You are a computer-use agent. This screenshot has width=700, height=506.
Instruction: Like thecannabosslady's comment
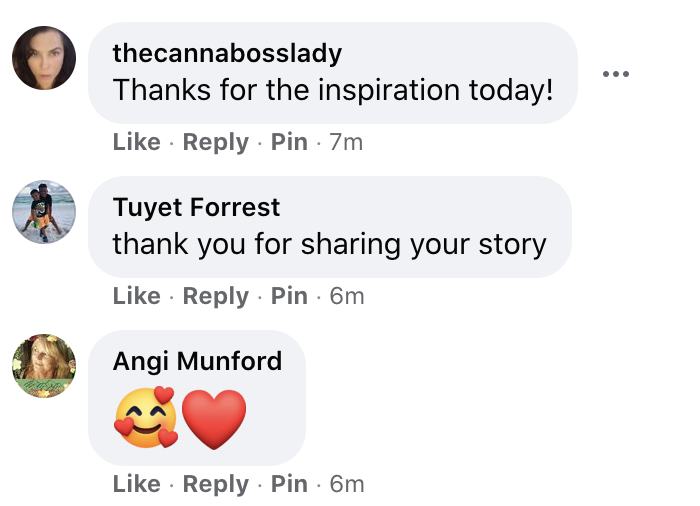(136, 142)
